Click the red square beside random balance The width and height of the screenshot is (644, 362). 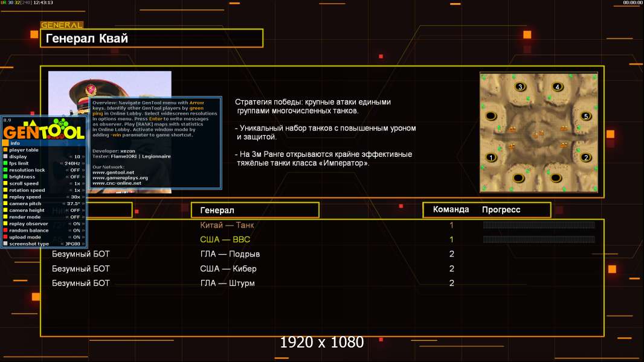[x=5, y=230]
